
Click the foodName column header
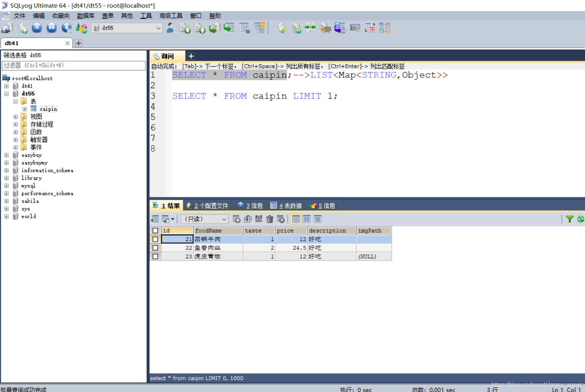coord(218,230)
